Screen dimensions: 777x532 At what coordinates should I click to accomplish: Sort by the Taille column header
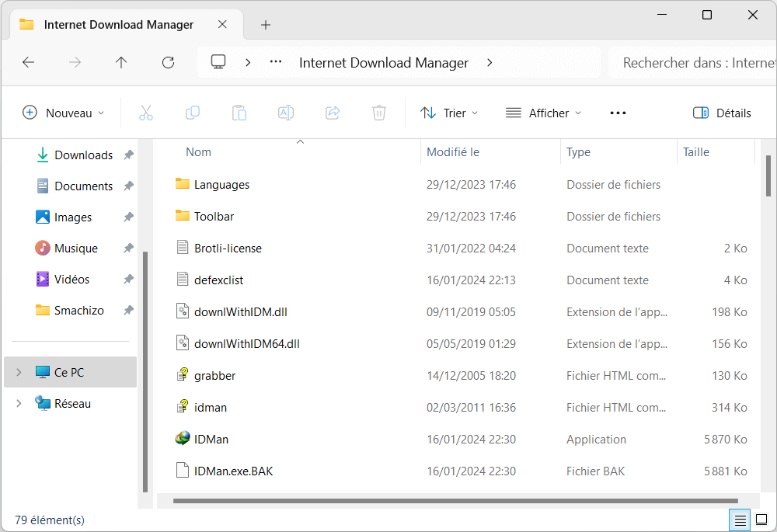click(695, 152)
